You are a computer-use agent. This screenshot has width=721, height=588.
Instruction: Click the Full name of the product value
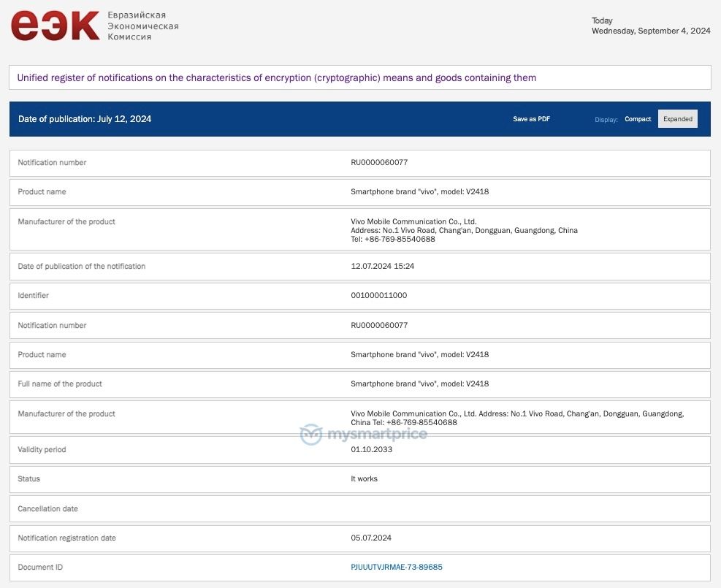point(419,383)
